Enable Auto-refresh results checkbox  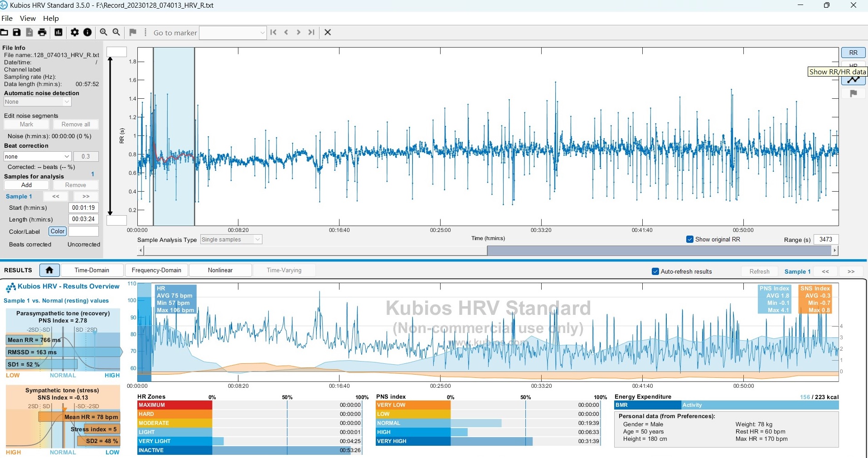(x=655, y=271)
